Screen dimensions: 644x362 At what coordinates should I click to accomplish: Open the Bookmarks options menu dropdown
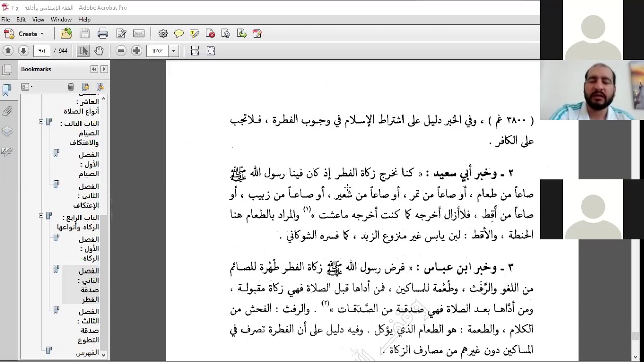click(27, 87)
